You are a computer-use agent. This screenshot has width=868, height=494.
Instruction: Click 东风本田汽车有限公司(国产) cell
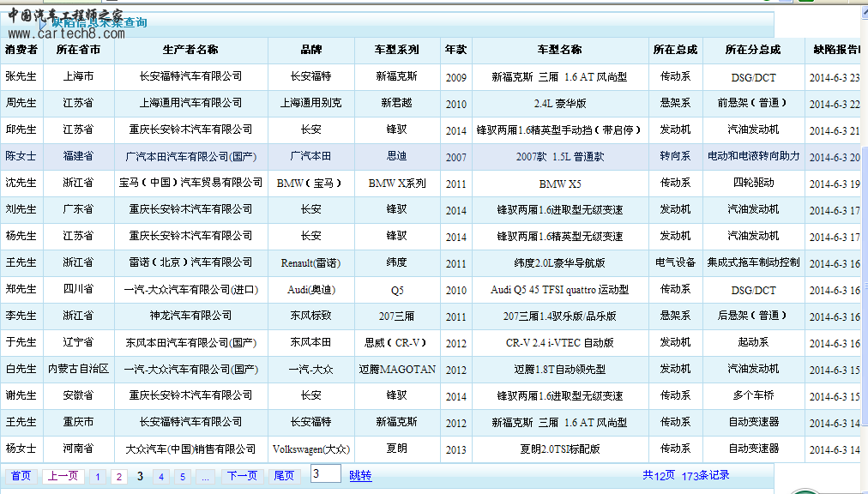tap(191, 343)
